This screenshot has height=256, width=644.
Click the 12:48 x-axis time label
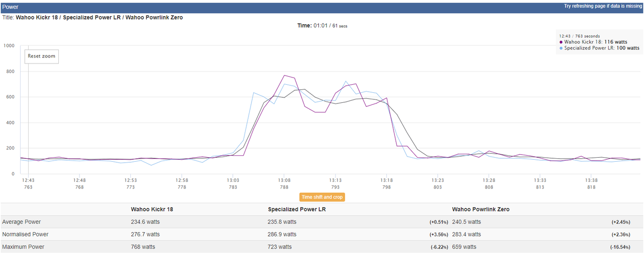[x=79, y=180]
